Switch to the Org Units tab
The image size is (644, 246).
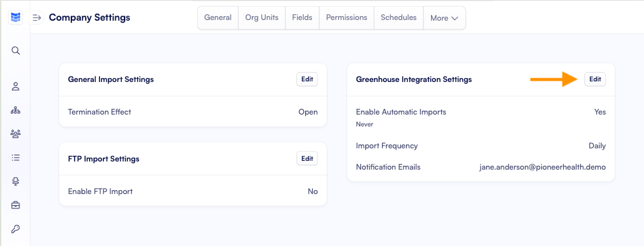point(262,18)
